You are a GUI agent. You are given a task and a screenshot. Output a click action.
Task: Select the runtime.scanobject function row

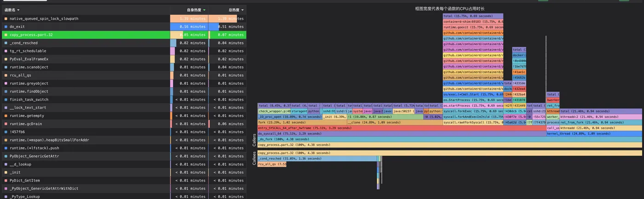point(124,67)
